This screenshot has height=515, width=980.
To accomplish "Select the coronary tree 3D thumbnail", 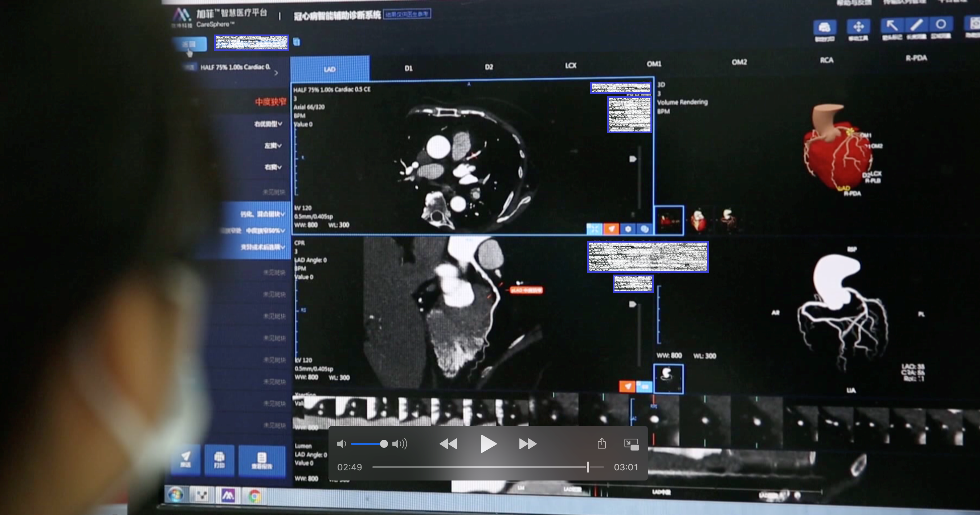I will click(728, 220).
